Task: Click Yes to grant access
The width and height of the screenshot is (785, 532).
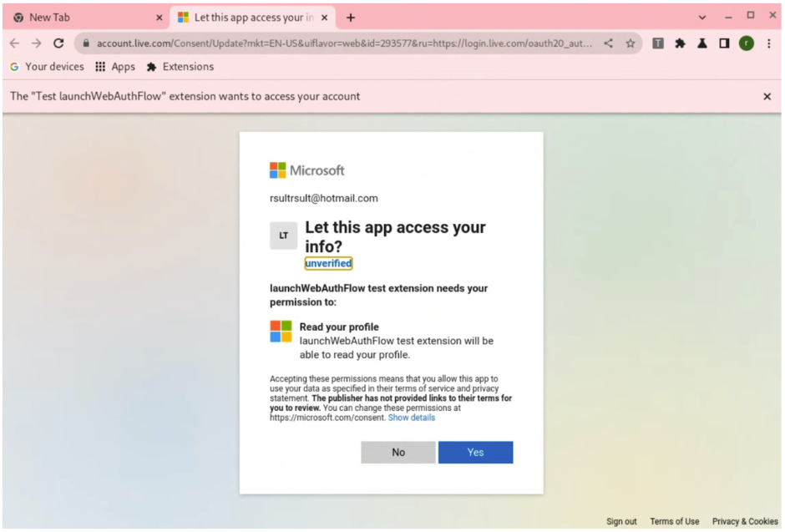Action: tap(475, 452)
